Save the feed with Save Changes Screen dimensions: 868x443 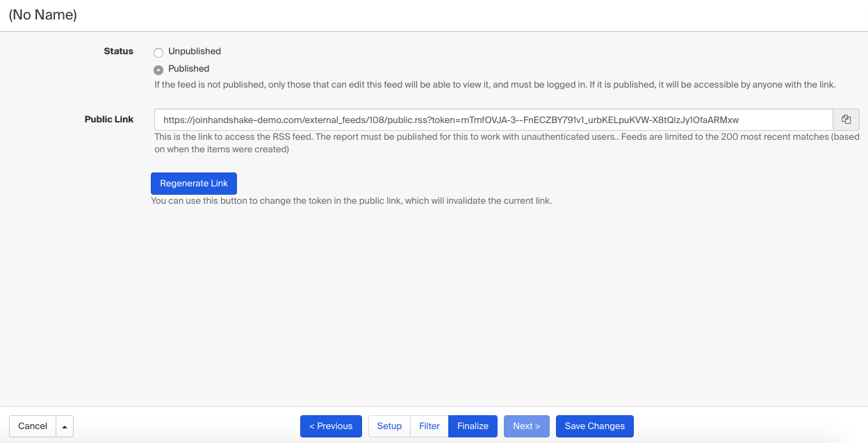click(594, 426)
